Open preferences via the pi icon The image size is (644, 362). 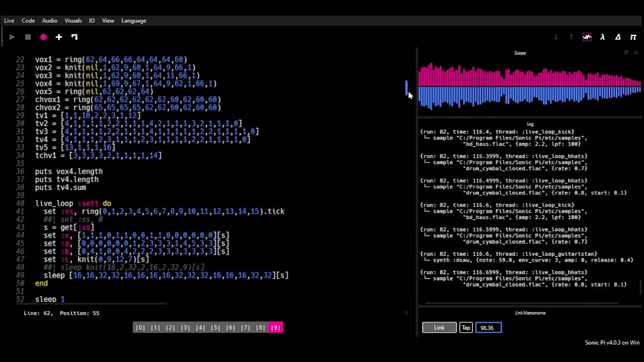pos(633,37)
